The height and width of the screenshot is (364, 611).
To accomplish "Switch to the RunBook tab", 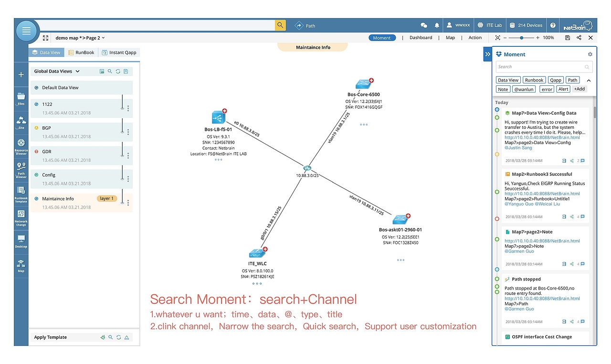I will point(81,52).
